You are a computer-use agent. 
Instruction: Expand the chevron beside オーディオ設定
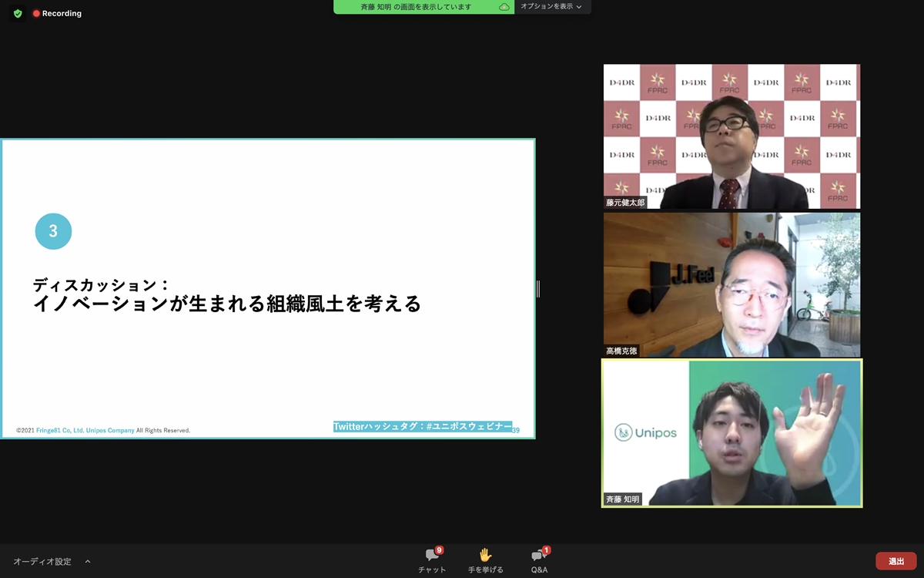(x=88, y=562)
